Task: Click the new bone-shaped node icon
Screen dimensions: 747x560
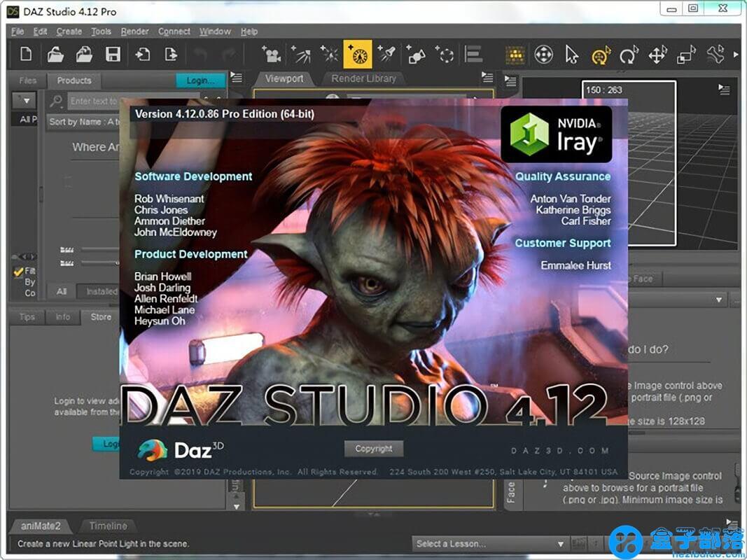Action: point(416,55)
